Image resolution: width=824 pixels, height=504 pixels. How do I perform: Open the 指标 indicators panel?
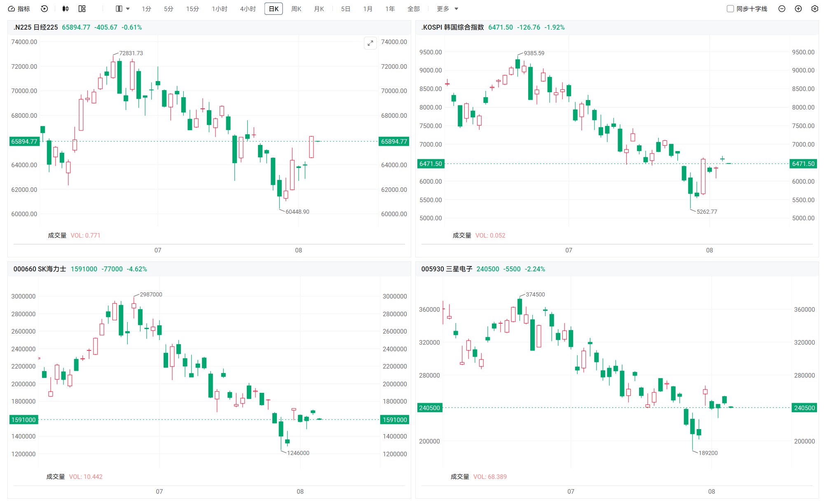click(x=19, y=9)
